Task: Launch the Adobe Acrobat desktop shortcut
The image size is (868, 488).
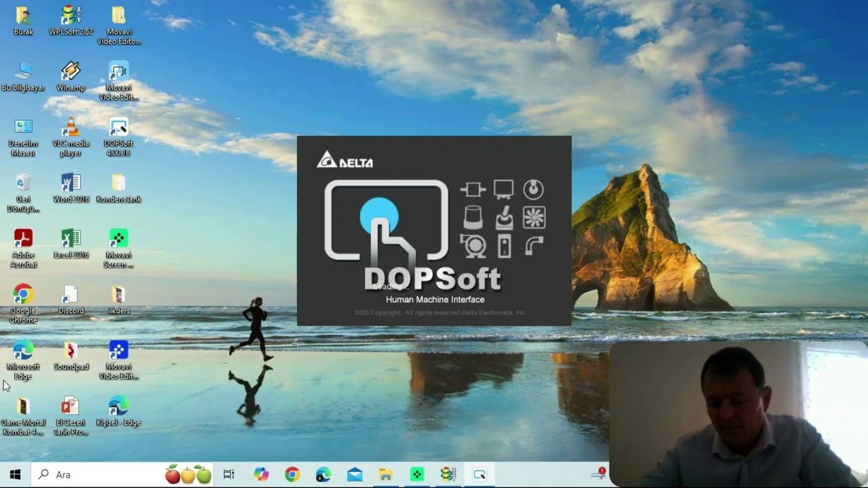Action: pos(23,249)
